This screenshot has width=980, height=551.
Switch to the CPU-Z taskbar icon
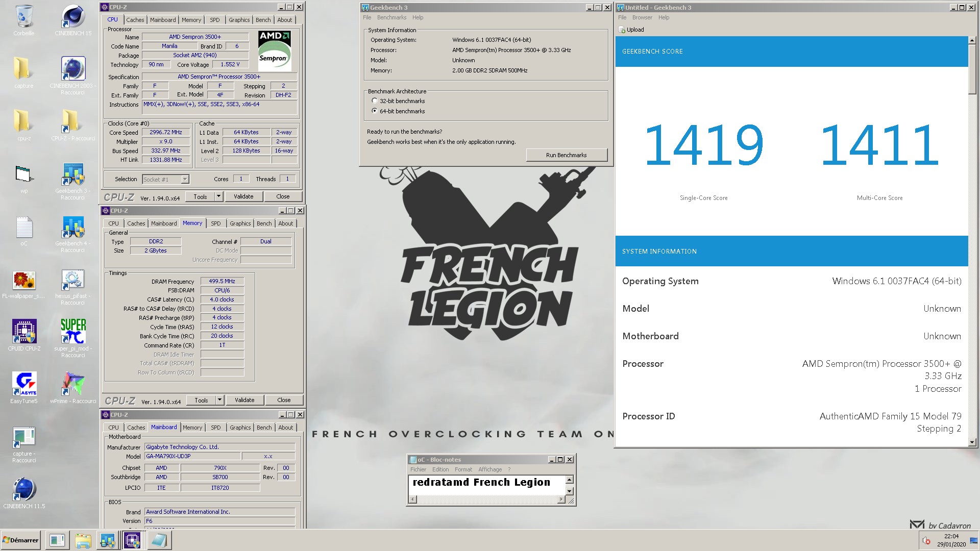click(x=132, y=540)
